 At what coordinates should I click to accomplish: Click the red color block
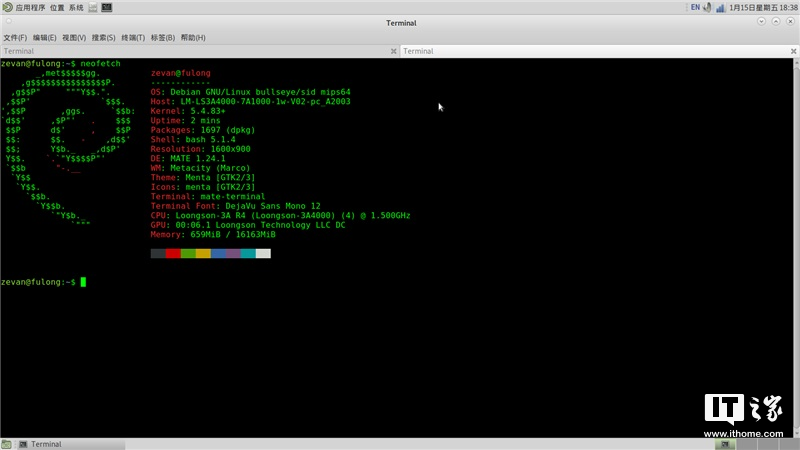173,254
